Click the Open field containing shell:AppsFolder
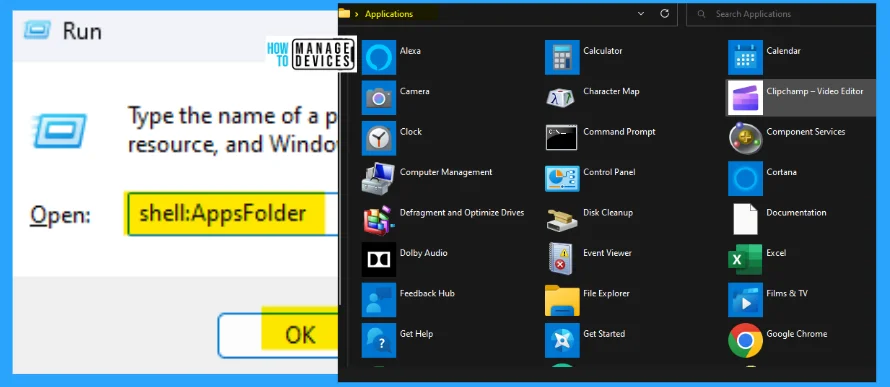890x387 pixels. tap(232, 213)
